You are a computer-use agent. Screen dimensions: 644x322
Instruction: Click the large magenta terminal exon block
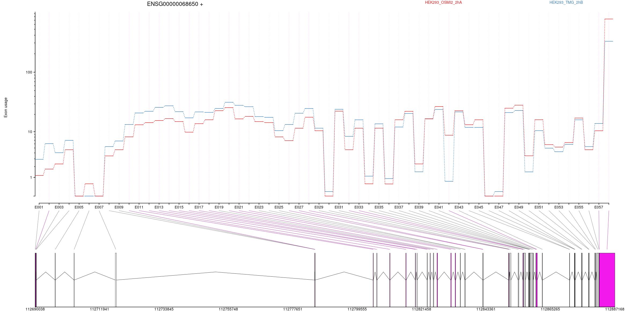(607, 280)
